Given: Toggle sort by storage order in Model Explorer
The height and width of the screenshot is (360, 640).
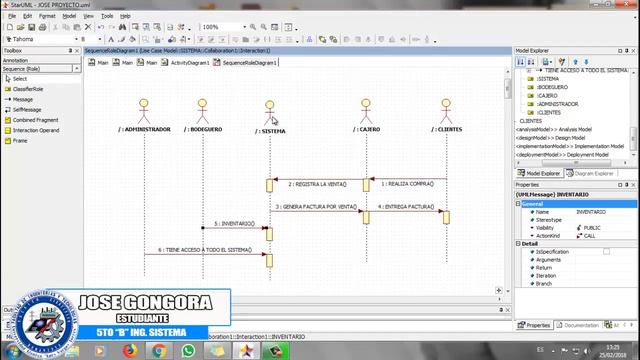Looking at the screenshot, I should coord(520,62).
